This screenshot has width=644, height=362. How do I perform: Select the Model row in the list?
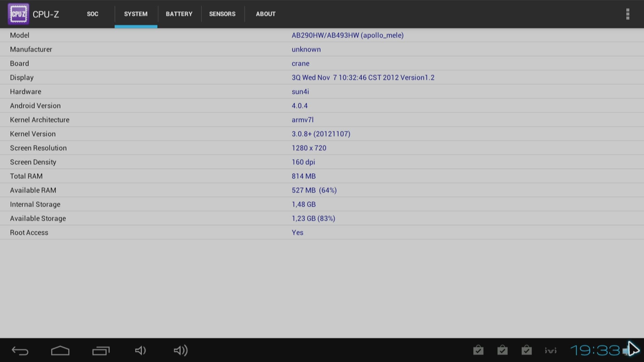pyautogui.click(x=322, y=35)
